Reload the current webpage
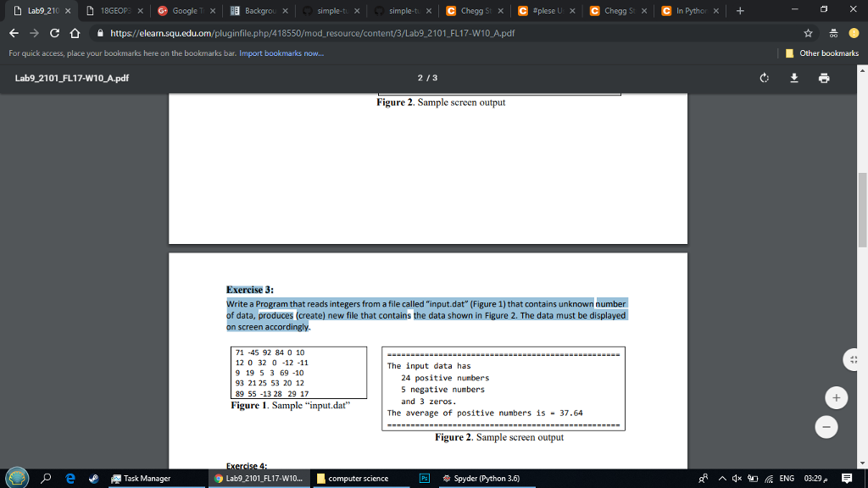 point(53,32)
